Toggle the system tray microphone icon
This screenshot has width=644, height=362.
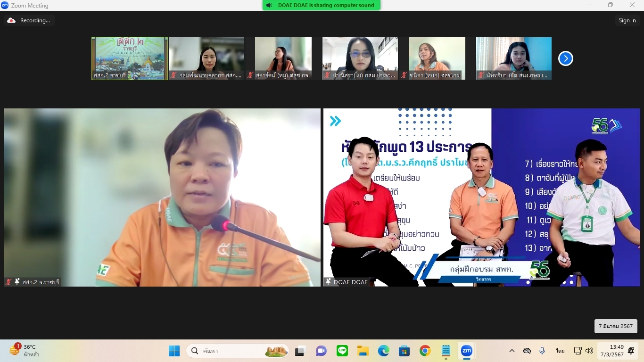[x=542, y=351]
